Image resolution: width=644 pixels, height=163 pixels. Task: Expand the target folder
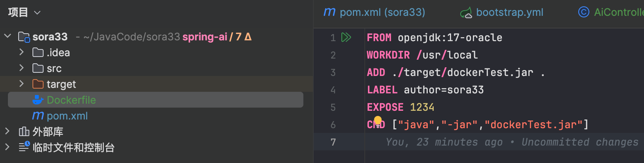click(x=21, y=84)
